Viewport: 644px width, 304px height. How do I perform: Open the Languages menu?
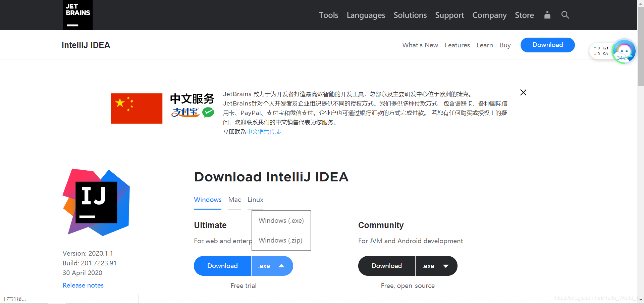click(x=366, y=15)
